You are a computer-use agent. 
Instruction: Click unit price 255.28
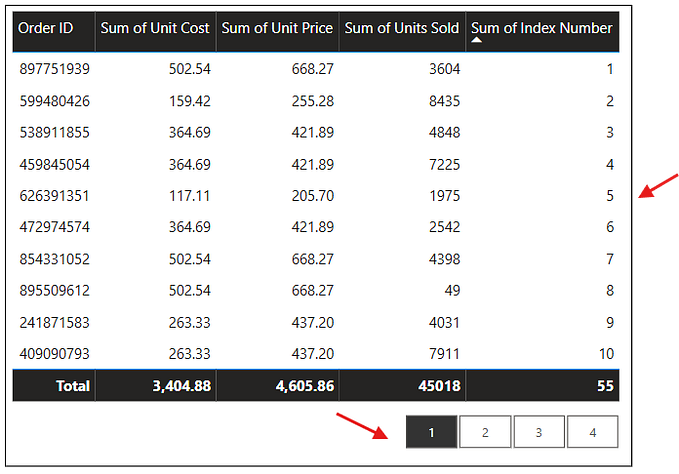tap(313, 101)
